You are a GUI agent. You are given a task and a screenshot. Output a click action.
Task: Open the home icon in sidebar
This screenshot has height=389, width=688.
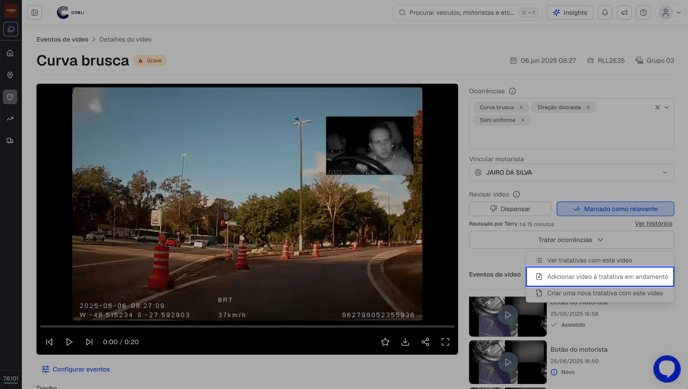pyautogui.click(x=10, y=53)
